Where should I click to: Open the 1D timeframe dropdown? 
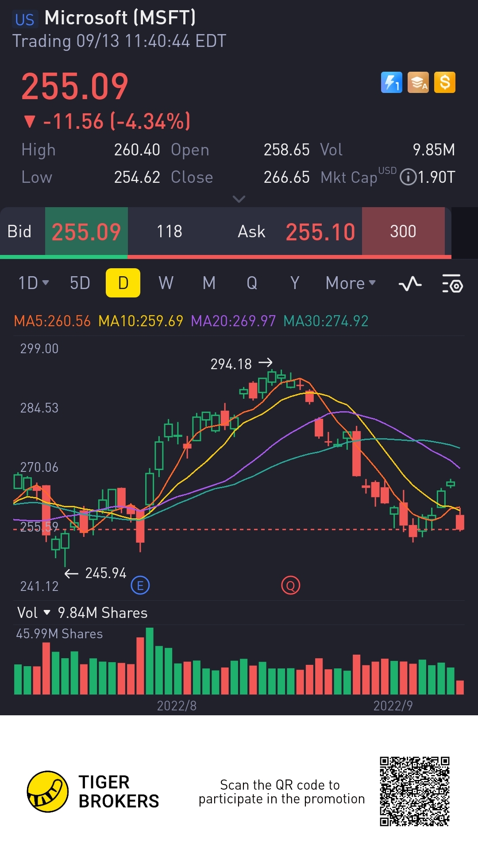34,283
